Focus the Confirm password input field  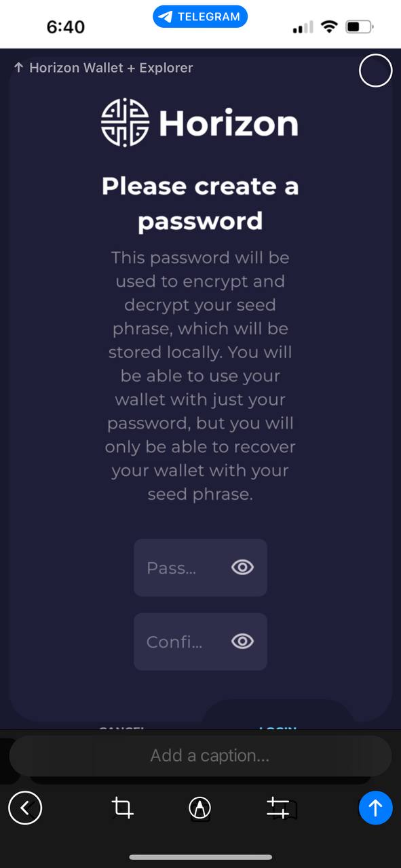point(200,642)
